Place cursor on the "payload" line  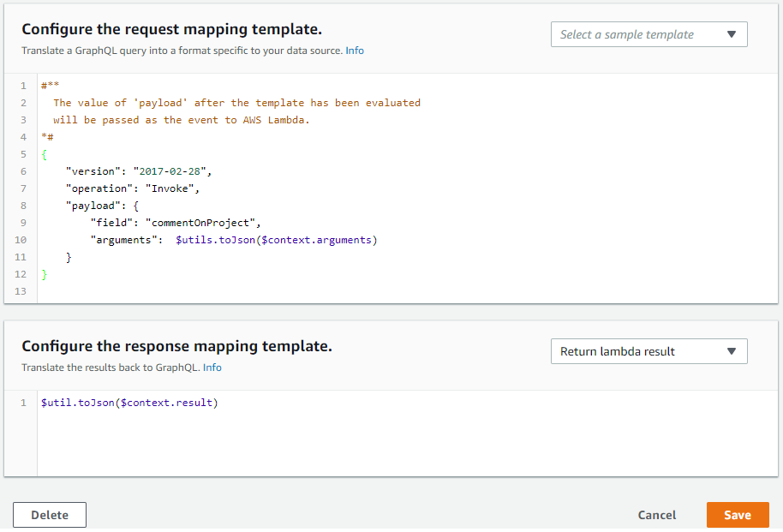[x=103, y=206]
